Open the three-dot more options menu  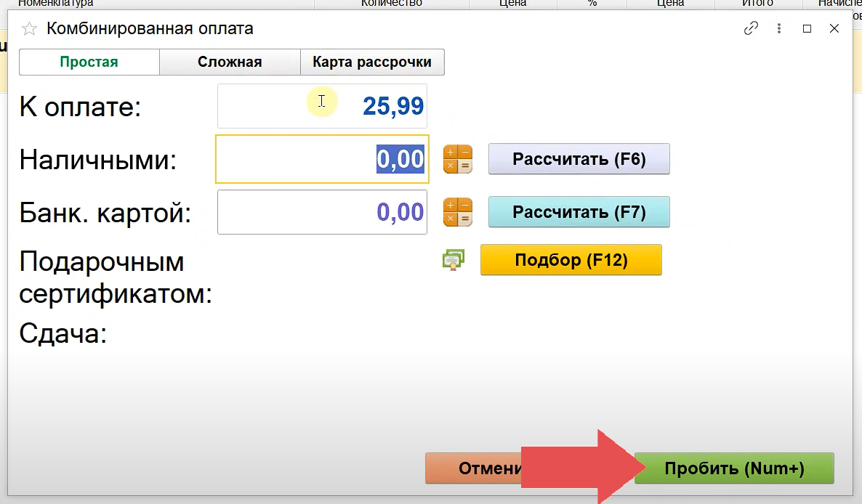pyautogui.click(x=778, y=29)
